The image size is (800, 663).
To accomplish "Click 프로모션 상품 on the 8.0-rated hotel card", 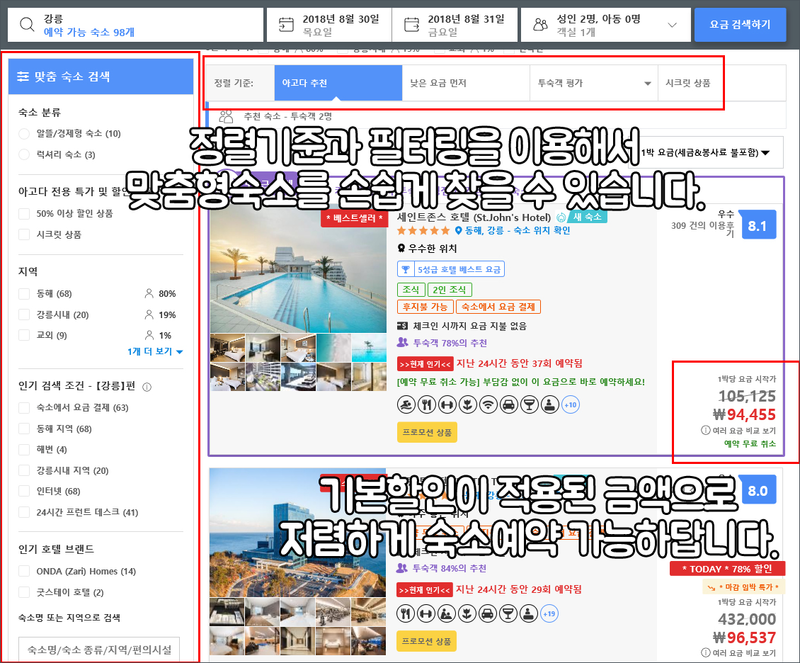I will click(426, 641).
